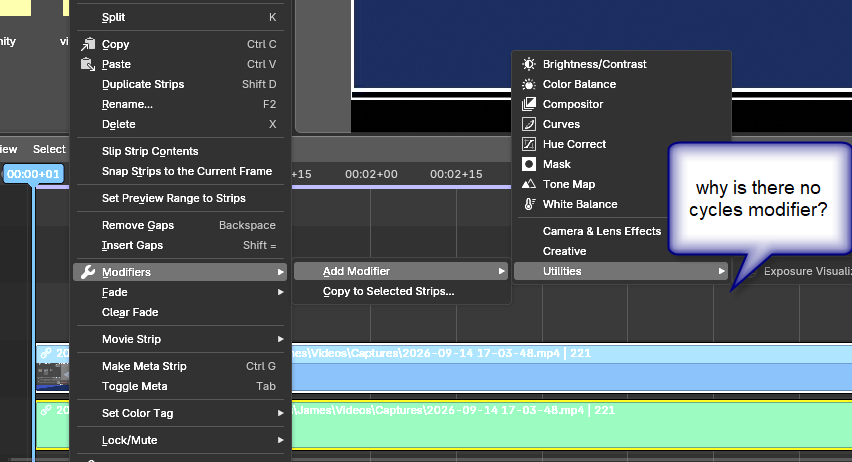The width and height of the screenshot is (852, 462).
Task: Click the 00:02+00 timeline ruler label
Action: tap(371, 174)
